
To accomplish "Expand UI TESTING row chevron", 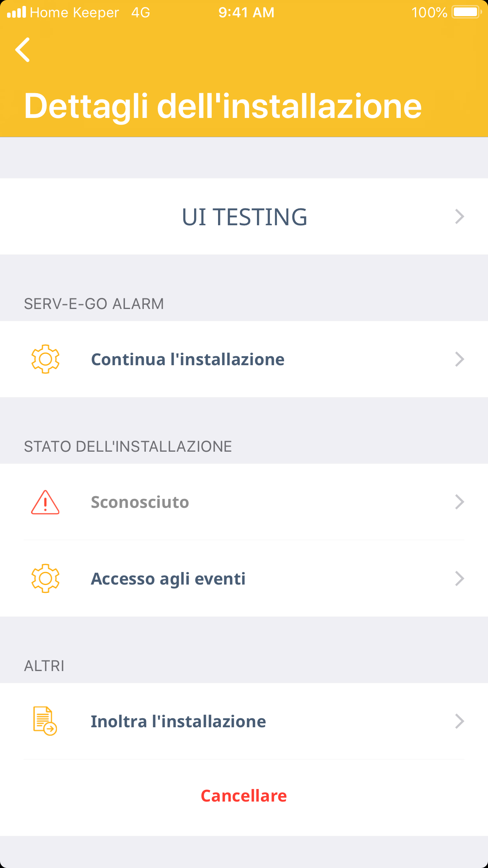I will click(459, 217).
